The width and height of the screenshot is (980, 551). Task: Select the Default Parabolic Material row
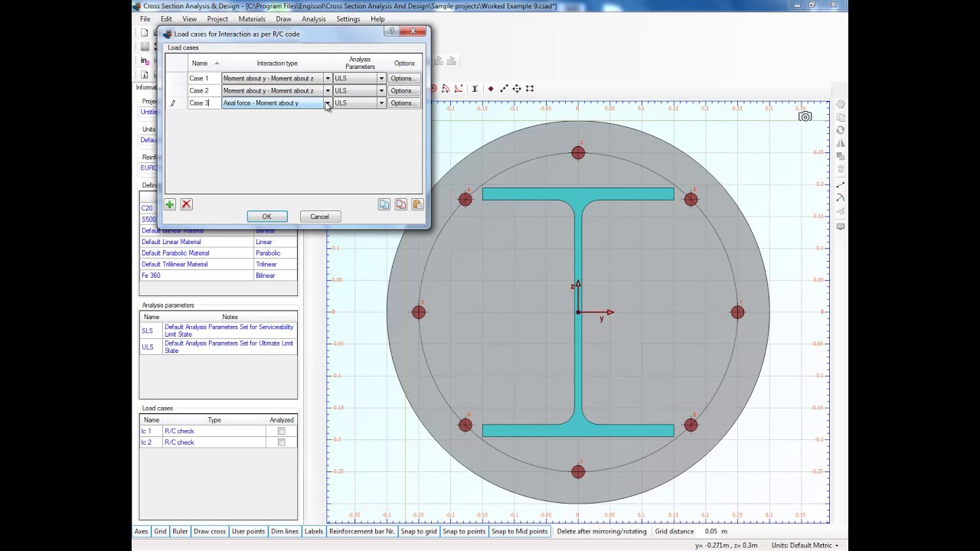[x=217, y=253]
